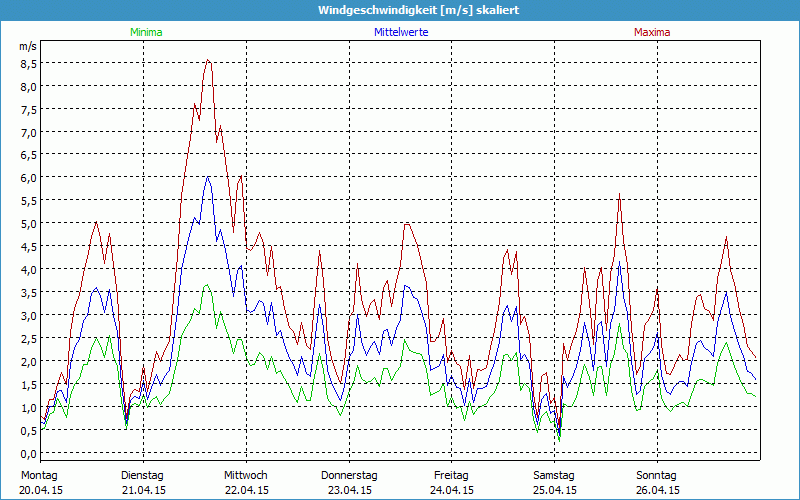Click the 5,5 y-axis value
800x500 pixels.
(x=28, y=201)
